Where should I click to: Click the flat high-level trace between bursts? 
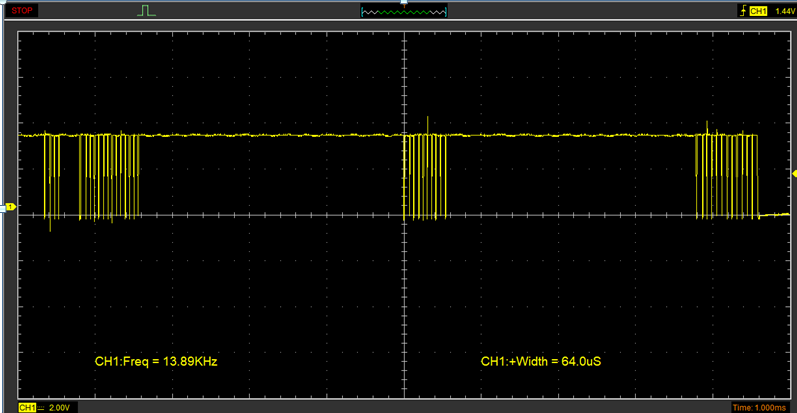point(270,135)
